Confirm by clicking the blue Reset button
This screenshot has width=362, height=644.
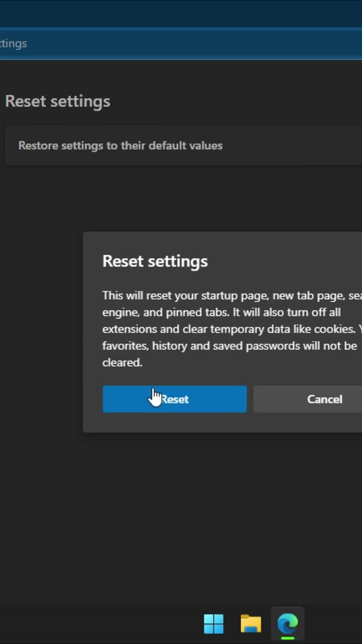click(x=174, y=399)
